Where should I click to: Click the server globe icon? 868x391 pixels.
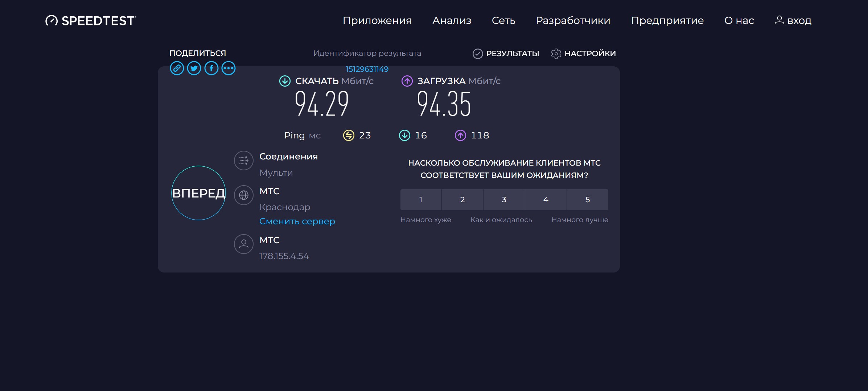click(x=244, y=195)
